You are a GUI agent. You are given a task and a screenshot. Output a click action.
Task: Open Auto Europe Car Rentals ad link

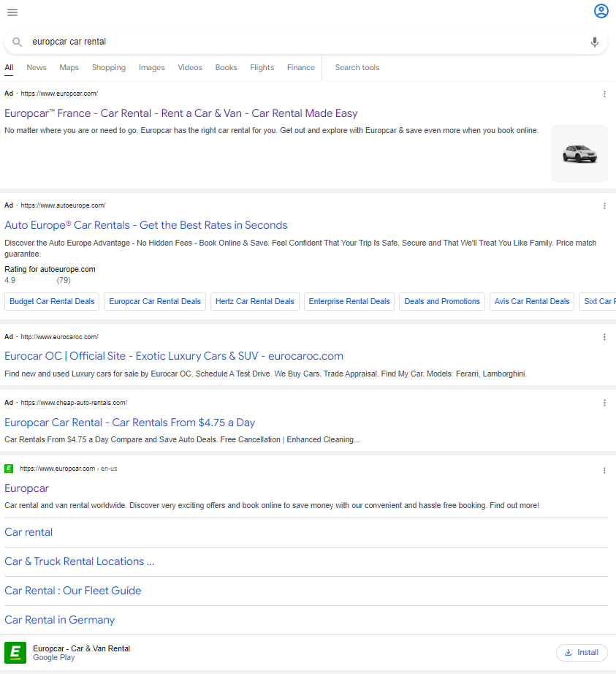(146, 225)
